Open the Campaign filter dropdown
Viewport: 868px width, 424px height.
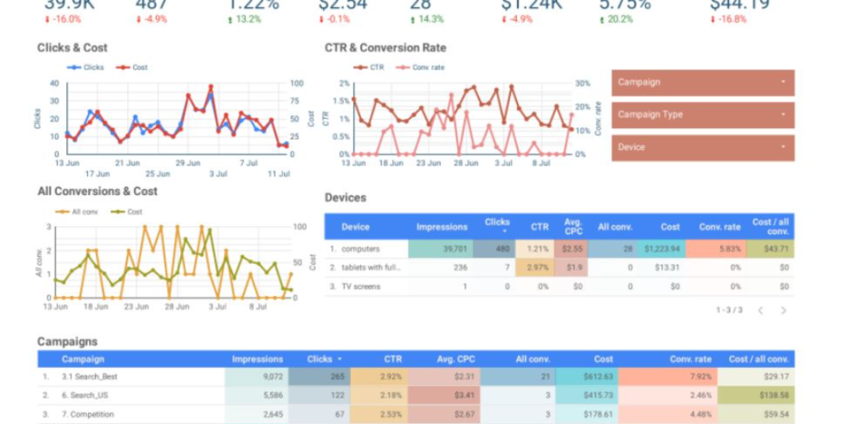click(702, 82)
